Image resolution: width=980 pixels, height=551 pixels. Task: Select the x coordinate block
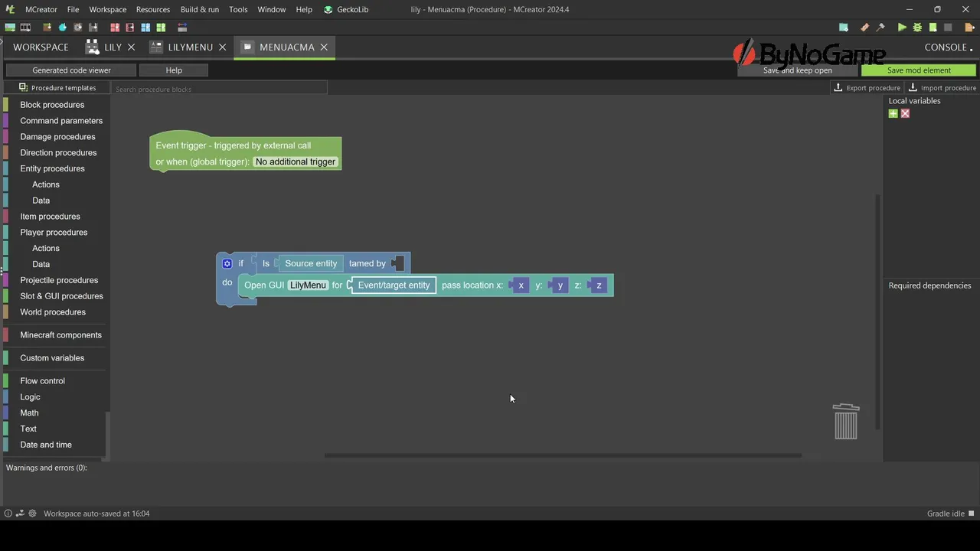click(521, 285)
